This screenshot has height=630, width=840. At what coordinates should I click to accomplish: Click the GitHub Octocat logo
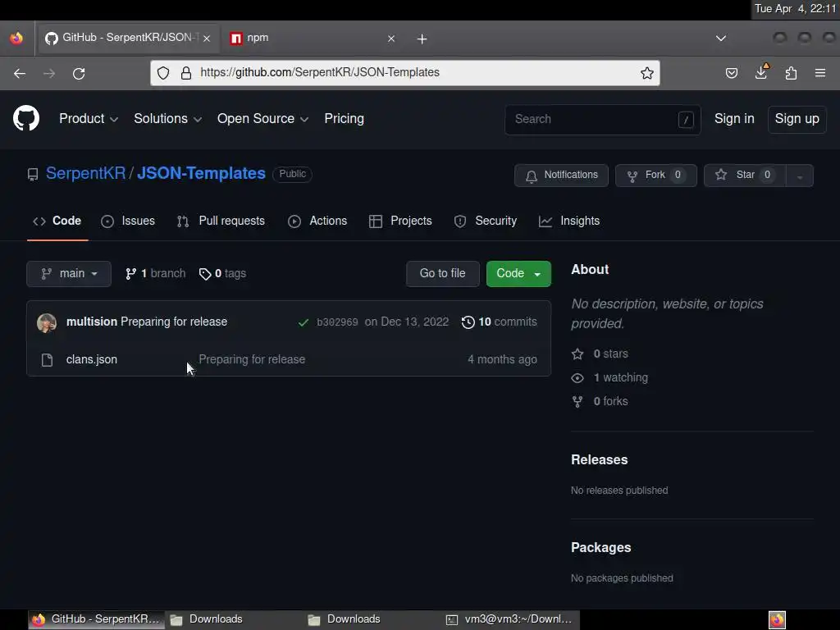(x=26, y=118)
